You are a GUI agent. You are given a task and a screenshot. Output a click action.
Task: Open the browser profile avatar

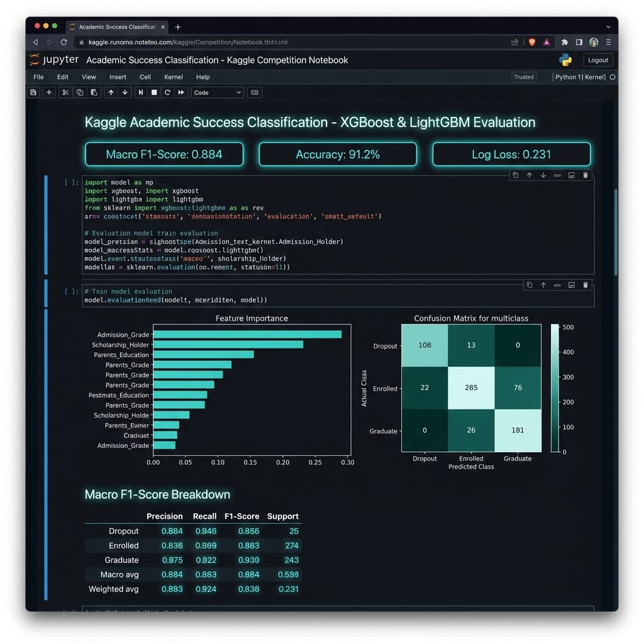(x=594, y=42)
